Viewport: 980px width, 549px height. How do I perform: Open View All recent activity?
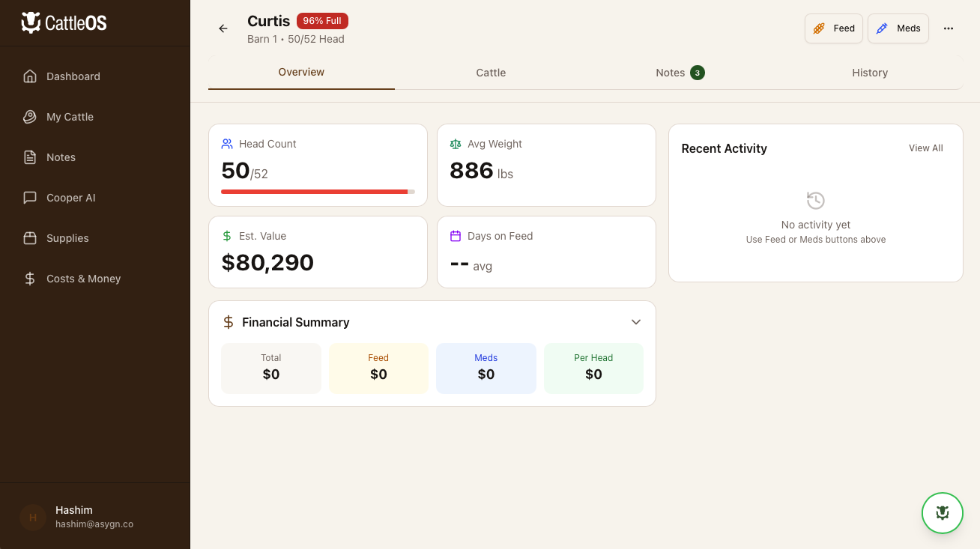(x=925, y=148)
